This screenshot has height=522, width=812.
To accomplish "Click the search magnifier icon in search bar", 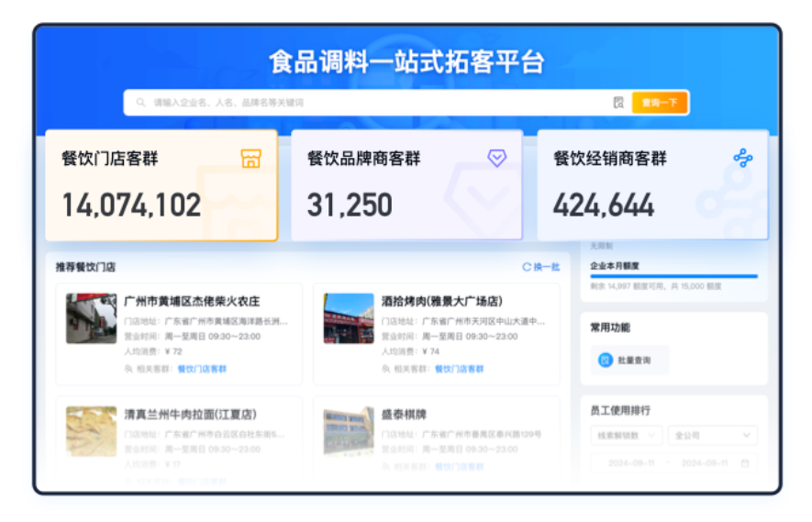I will point(140,103).
